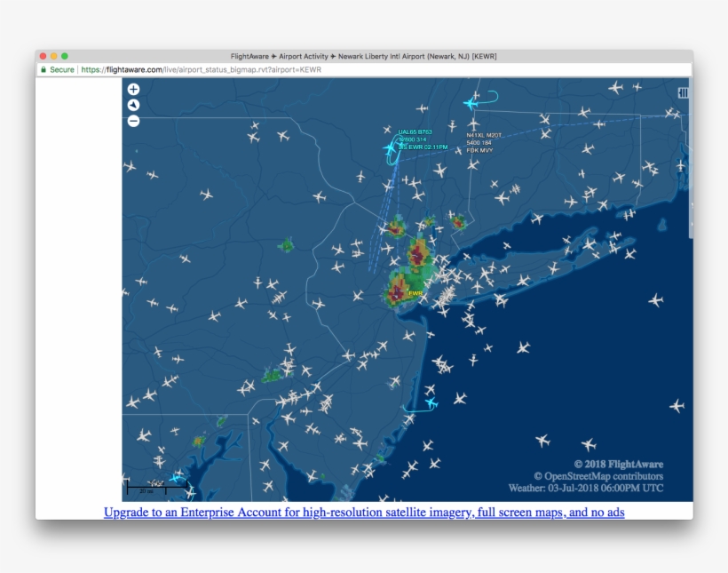Image resolution: width=728 pixels, height=573 pixels.
Task: Zoom out using the minus map control
Action: coord(133,120)
